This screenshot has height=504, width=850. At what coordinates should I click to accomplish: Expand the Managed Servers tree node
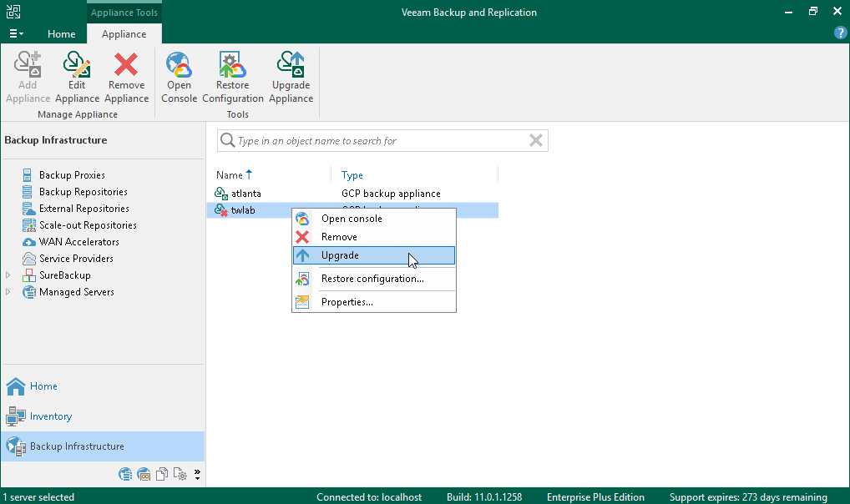click(8, 292)
